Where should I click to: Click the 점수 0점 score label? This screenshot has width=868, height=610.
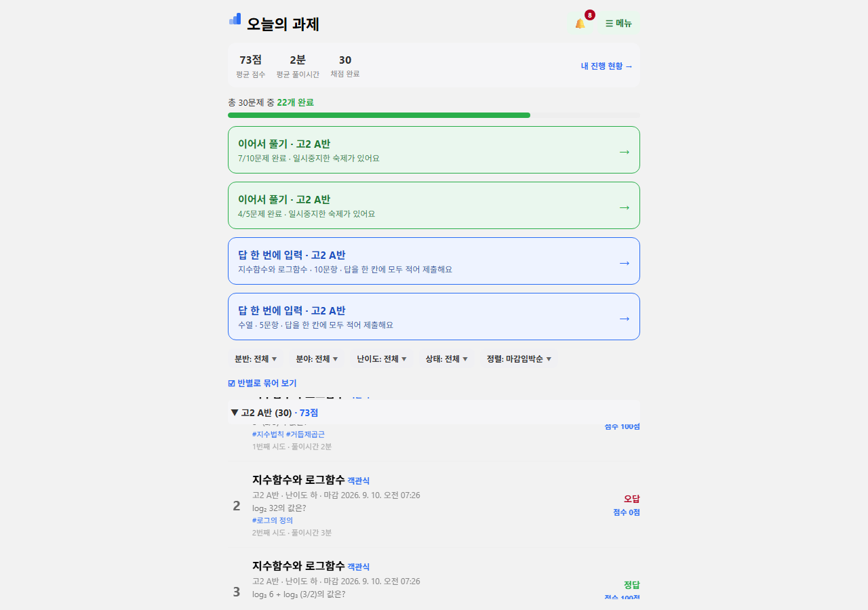[627, 512]
